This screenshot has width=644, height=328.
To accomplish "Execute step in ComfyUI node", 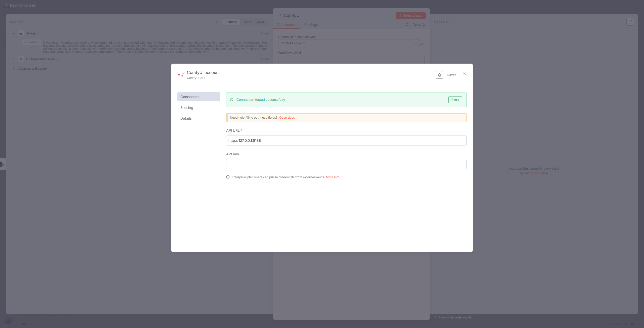I will click(x=411, y=16).
